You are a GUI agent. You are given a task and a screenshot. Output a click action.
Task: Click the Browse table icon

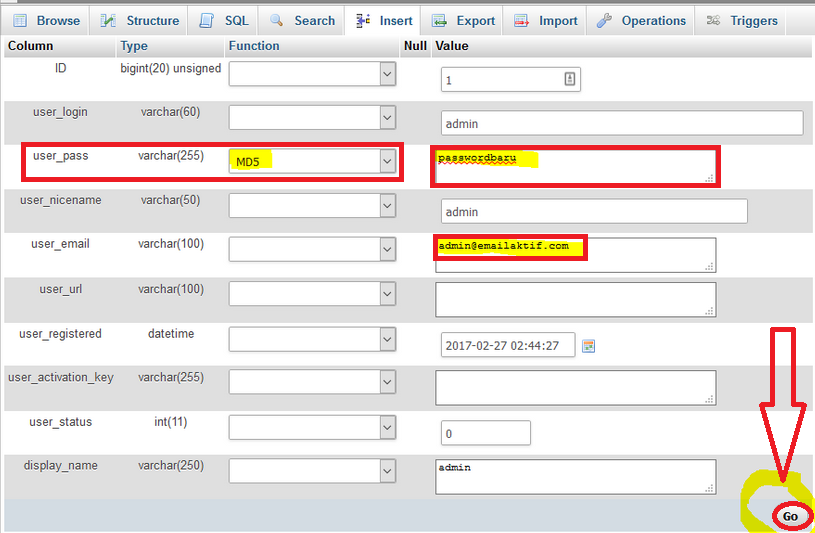point(20,21)
